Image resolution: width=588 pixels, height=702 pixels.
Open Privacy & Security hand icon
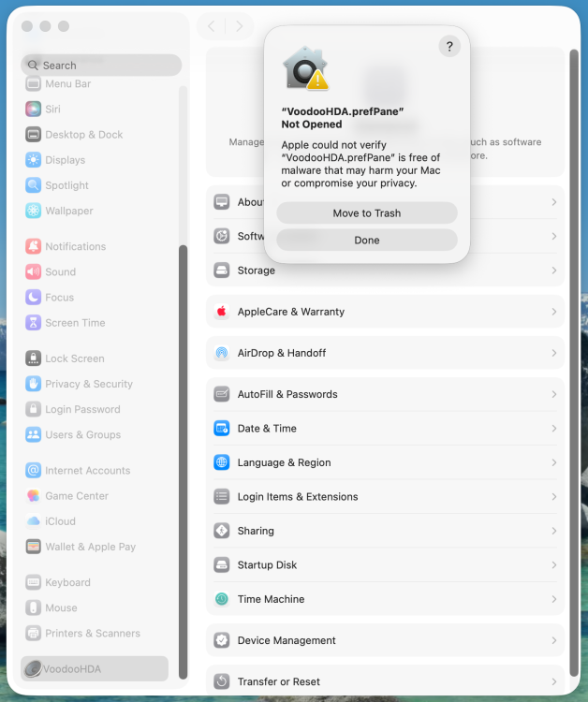33,384
